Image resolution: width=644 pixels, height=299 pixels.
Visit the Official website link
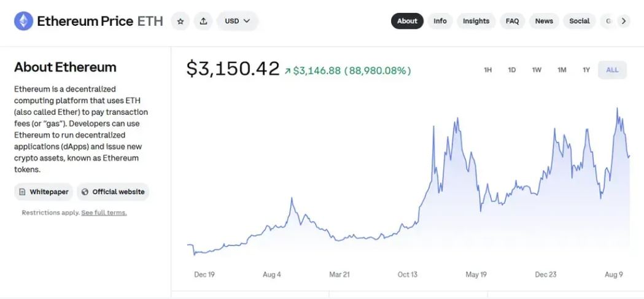pos(113,192)
